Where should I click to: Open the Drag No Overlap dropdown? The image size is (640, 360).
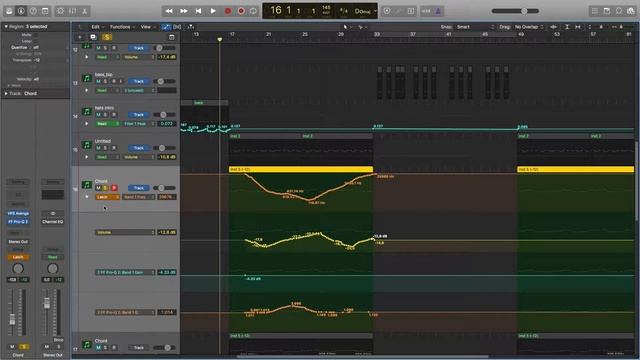click(529, 27)
